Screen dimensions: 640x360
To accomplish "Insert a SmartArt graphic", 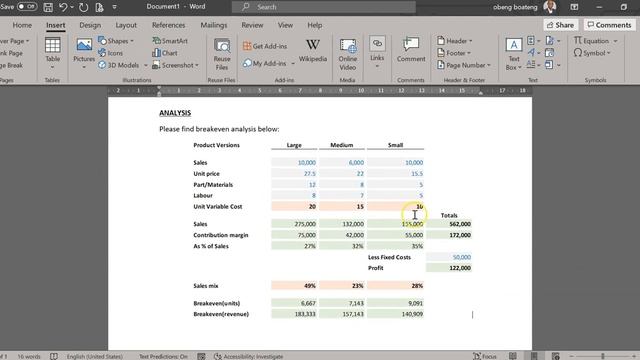I will [x=170, y=41].
